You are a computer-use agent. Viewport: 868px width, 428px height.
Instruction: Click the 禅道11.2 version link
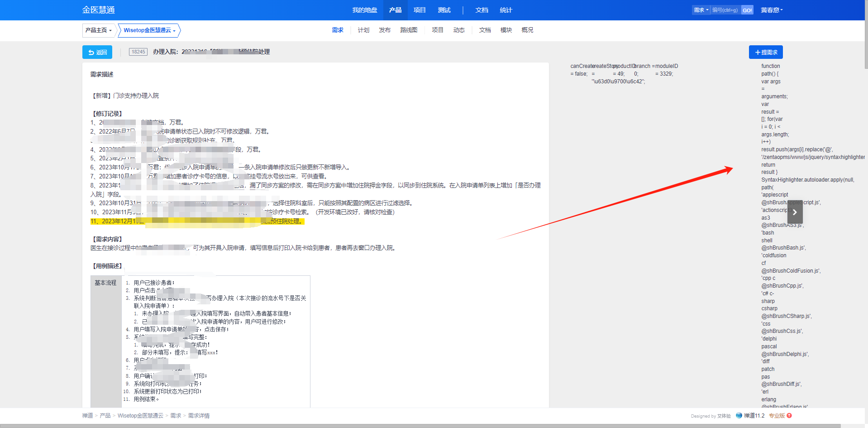(x=754, y=415)
